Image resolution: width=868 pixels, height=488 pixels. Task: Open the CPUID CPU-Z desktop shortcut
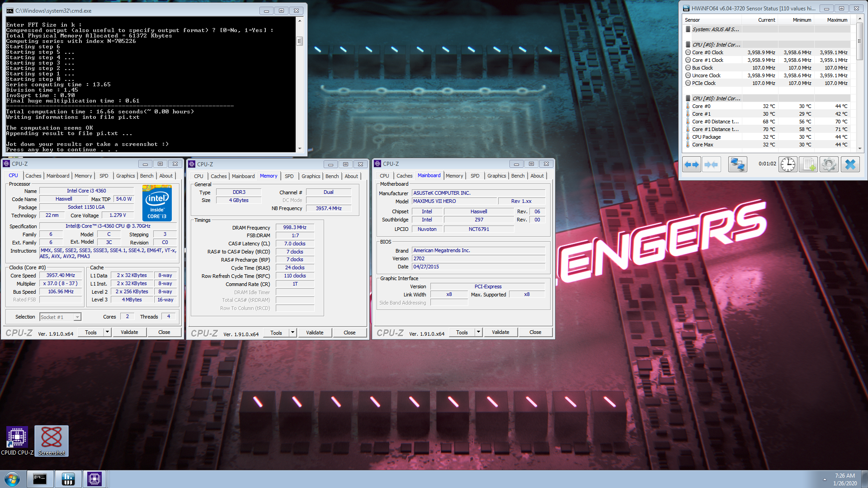pos(17,441)
